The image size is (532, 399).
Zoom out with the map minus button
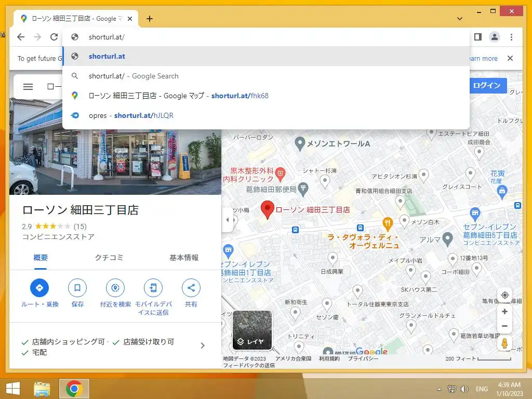point(504,326)
